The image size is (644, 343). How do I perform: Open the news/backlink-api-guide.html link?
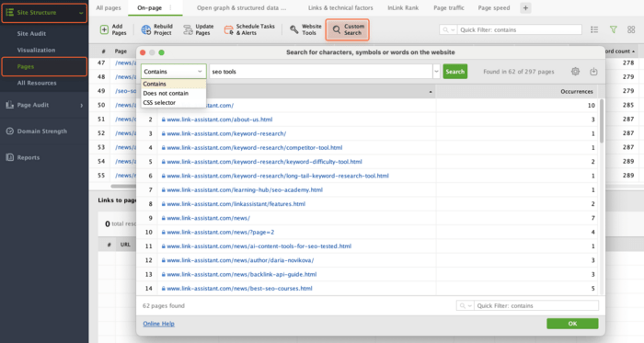click(241, 274)
